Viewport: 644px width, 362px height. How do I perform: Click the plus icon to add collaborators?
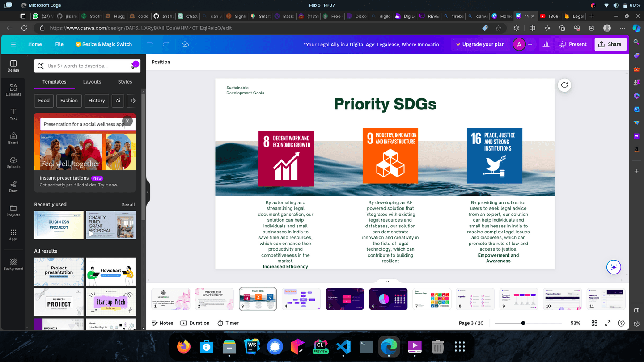pos(530,44)
